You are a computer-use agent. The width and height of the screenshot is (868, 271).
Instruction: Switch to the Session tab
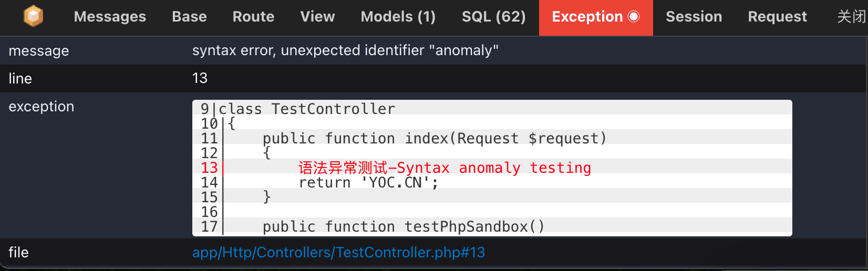pyautogui.click(x=694, y=17)
